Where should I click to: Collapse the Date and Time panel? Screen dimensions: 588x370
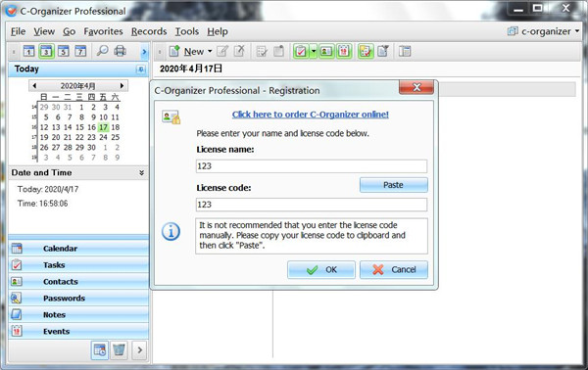click(x=141, y=172)
